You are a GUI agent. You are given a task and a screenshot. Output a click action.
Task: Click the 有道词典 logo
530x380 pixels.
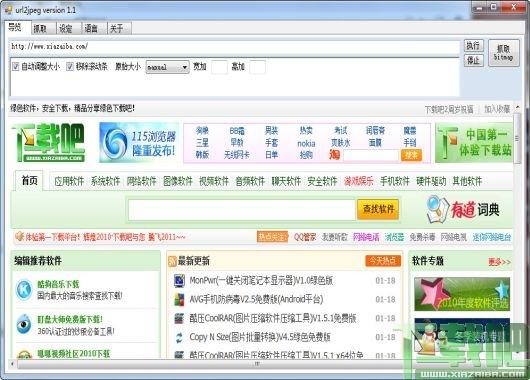pos(463,210)
